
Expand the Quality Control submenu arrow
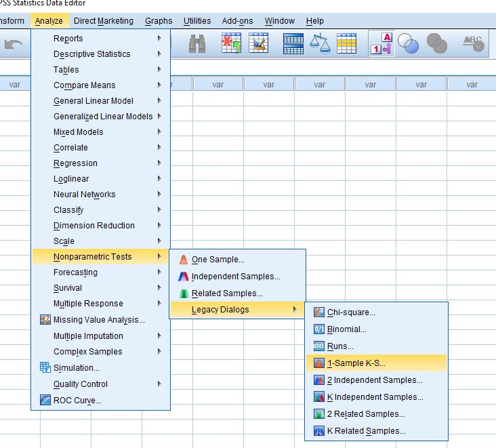(159, 384)
